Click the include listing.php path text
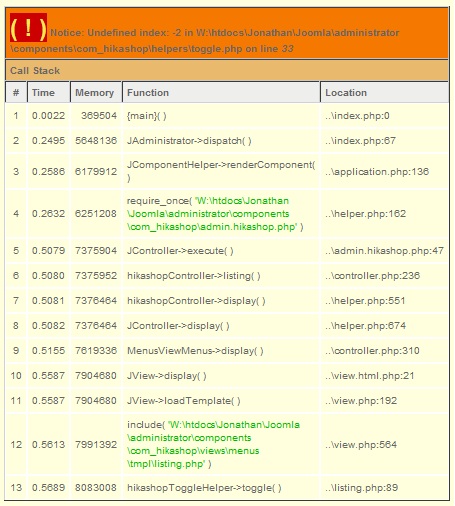Viewport: 455px width, 506px height. point(213,444)
